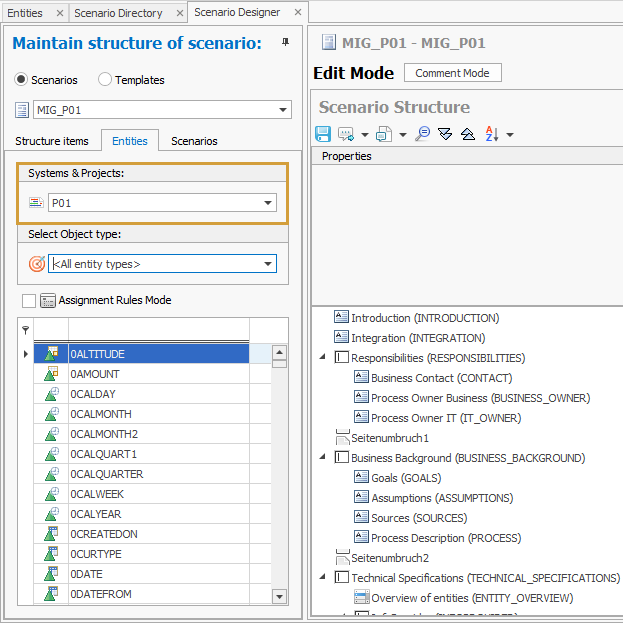Click the entity list scroll down arrow
Image resolution: width=623 pixels, height=623 pixels.
tap(280, 596)
